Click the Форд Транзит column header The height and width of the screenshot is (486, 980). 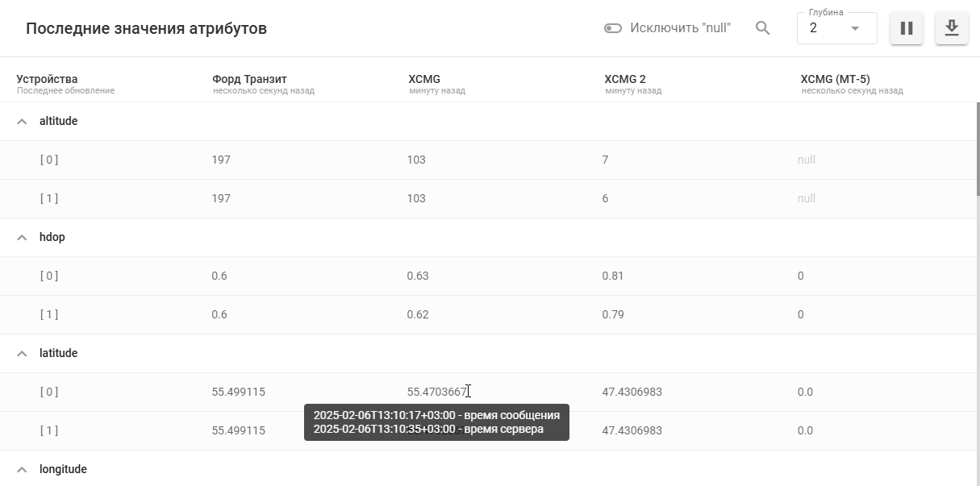click(x=249, y=79)
